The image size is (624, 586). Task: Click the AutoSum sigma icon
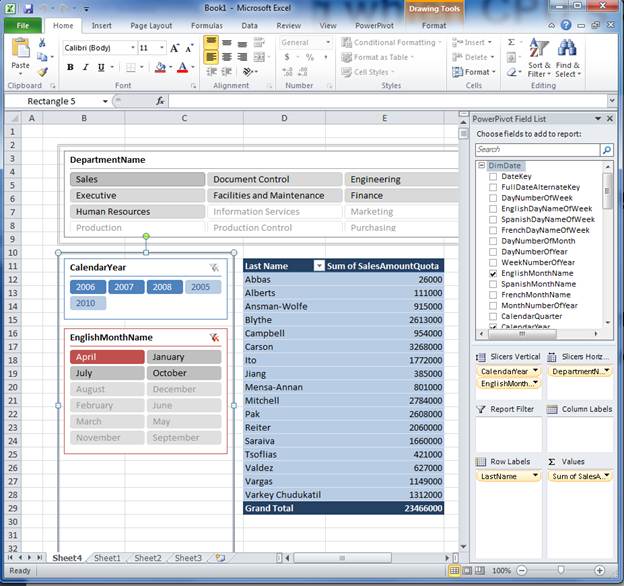tap(511, 42)
